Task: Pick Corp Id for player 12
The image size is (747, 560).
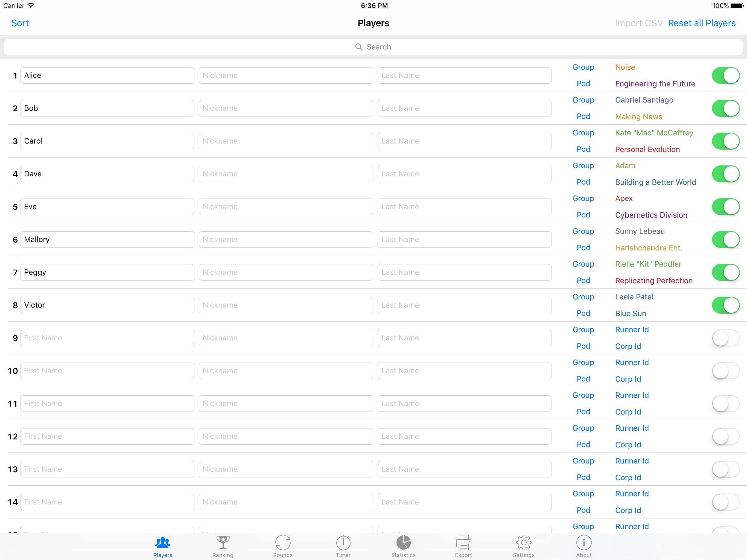Action: [628, 445]
